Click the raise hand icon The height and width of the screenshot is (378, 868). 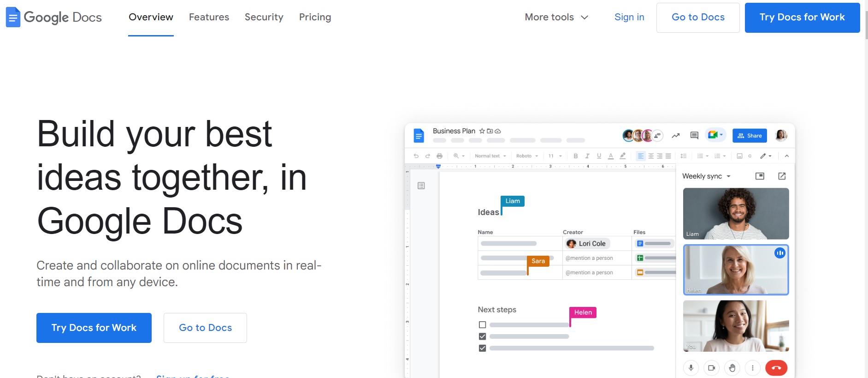pyautogui.click(x=732, y=368)
